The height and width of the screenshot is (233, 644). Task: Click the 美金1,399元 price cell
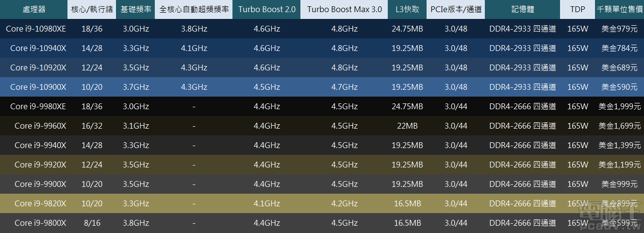click(x=620, y=145)
